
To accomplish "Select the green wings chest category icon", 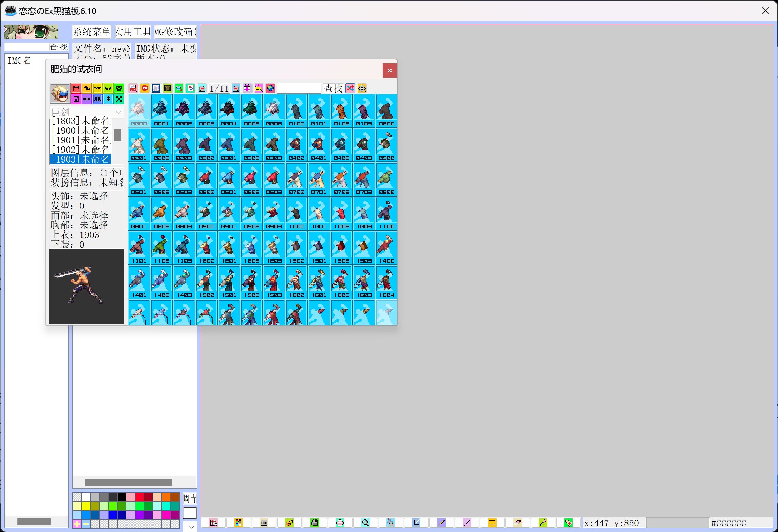I will coord(108,88).
